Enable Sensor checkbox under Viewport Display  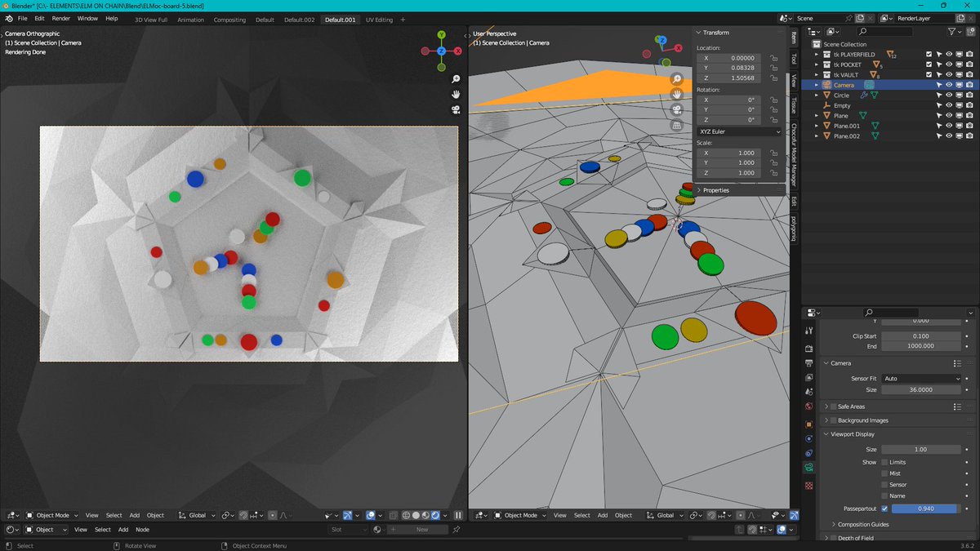tap(884, 485)
